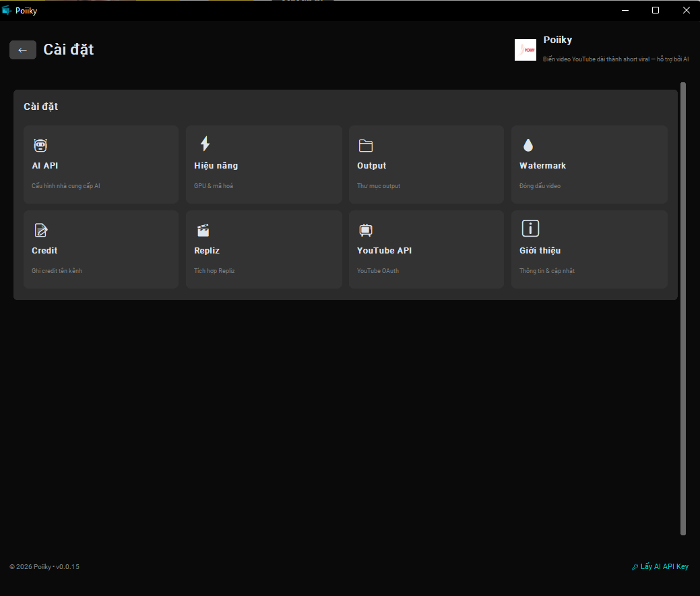Click the robot icon for AI API
The width and height of the screenshot is (700, 596).
pyautogui.click(x=40, y=145)
